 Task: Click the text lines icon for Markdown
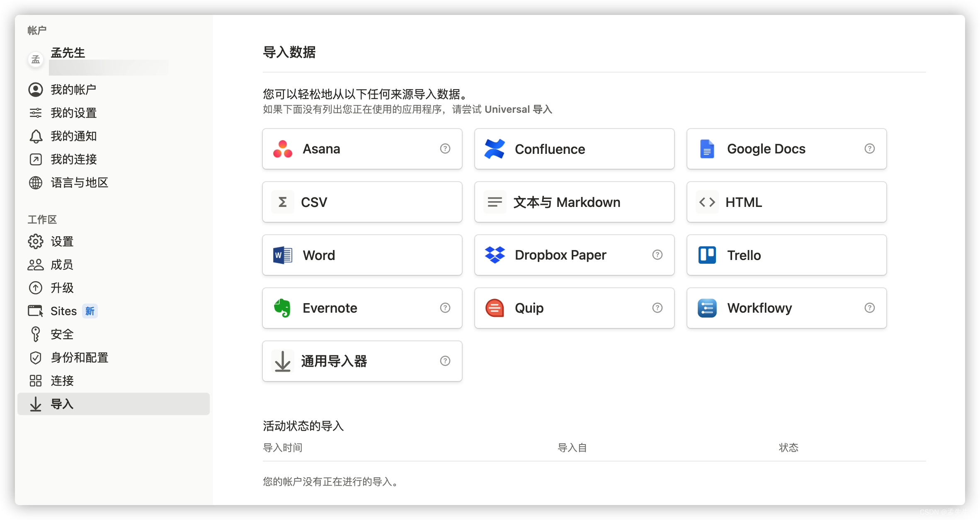[x=495, y=202]
